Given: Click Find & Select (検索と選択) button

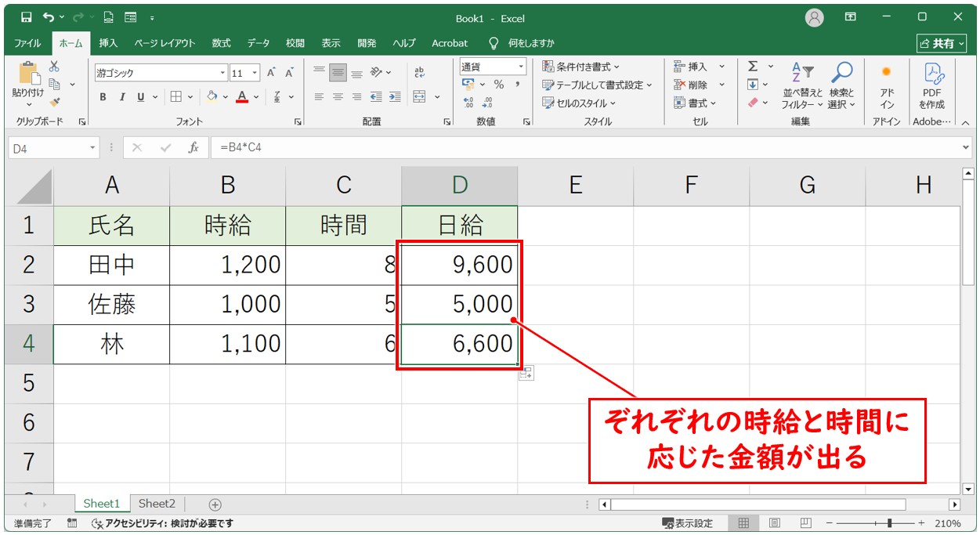Looking at the screenshot, I should [842, 85].
